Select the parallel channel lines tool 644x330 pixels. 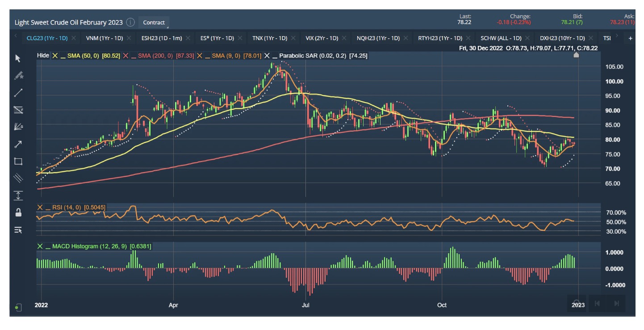click(x=18, y=178)
